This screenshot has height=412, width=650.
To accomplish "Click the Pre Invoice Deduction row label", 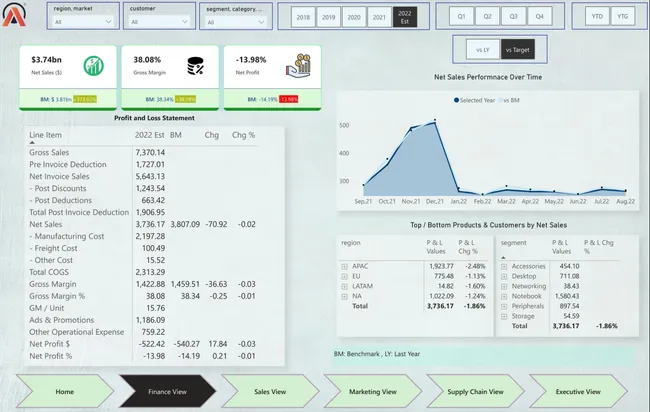I will 68,165.
